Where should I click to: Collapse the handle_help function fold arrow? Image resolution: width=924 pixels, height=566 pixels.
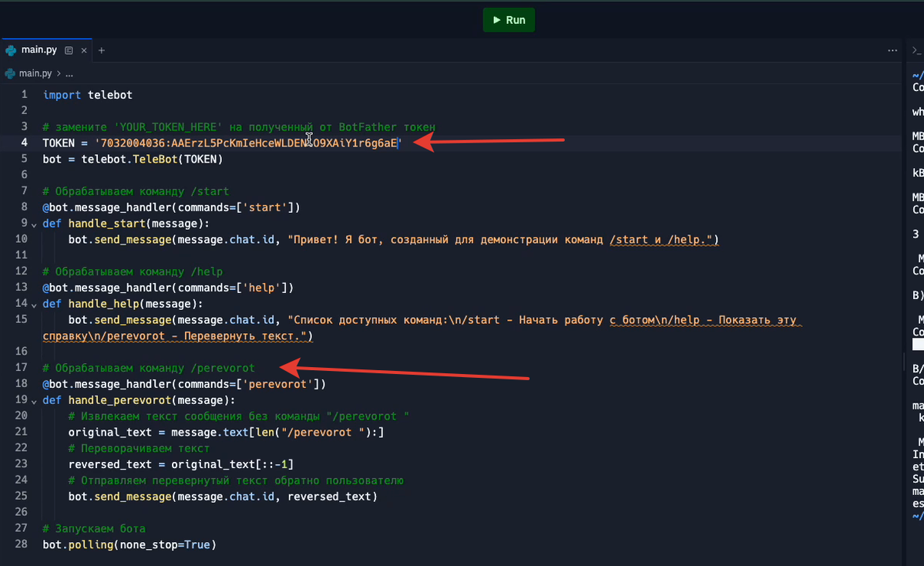32,304
